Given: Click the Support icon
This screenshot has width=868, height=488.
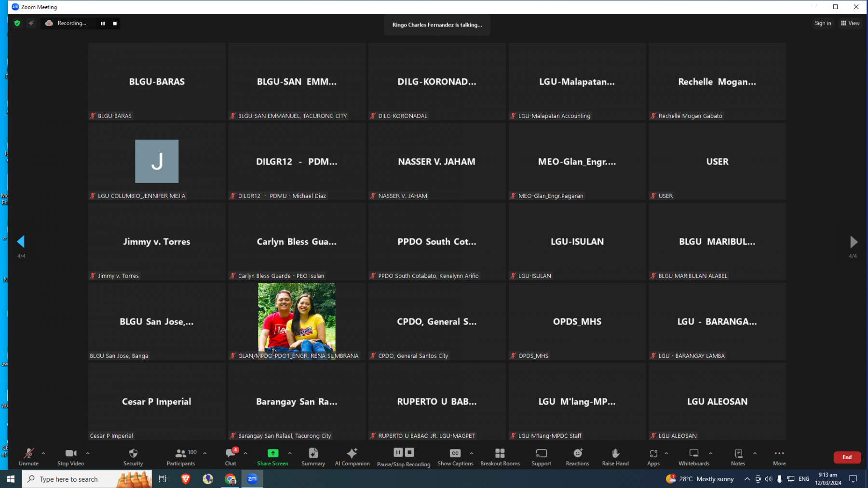Looking at the screenshot, I should coord(541,453).
